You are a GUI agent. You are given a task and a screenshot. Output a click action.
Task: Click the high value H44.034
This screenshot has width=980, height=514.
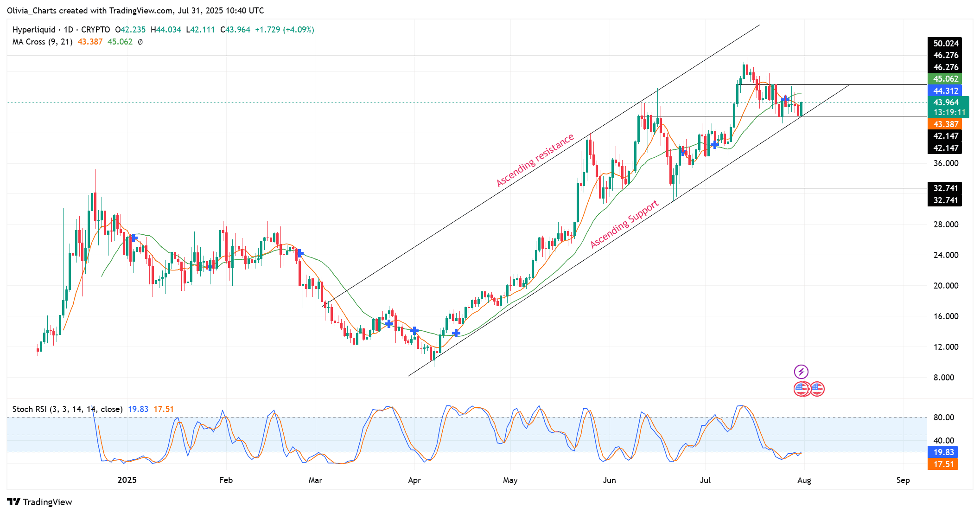pyautogui.click(x=166, y=30)
